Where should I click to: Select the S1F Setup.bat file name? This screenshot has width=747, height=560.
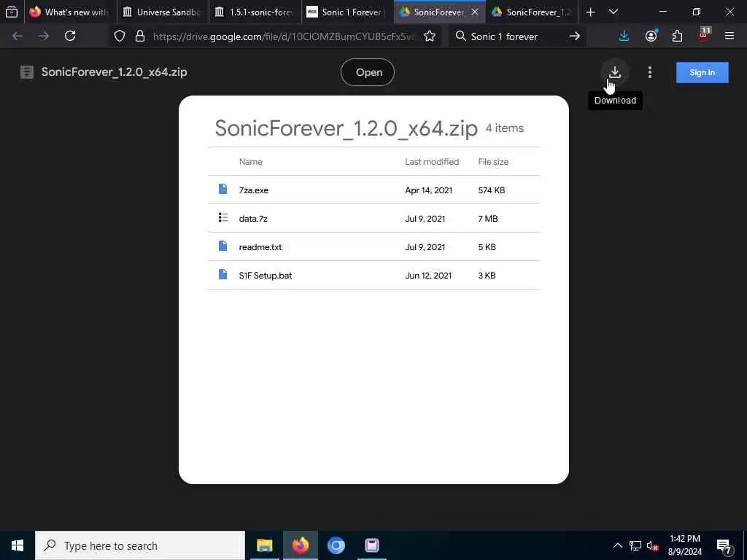click(266, 275)
